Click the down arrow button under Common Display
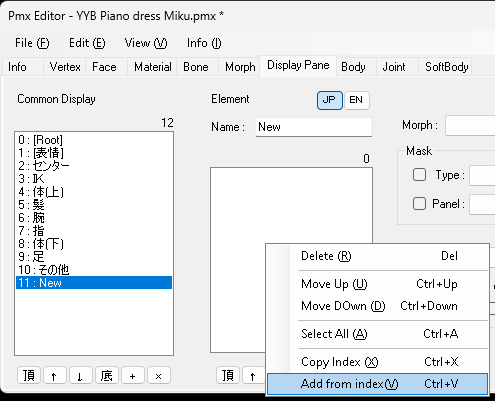 [x=81, y=376]
